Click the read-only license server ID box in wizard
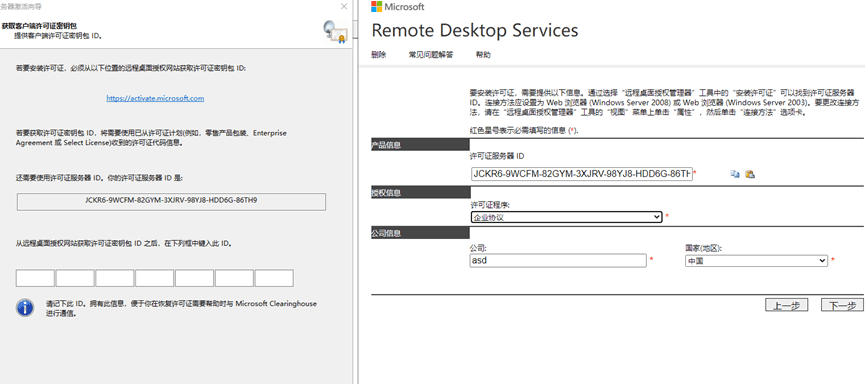 [x=172, y=201]
